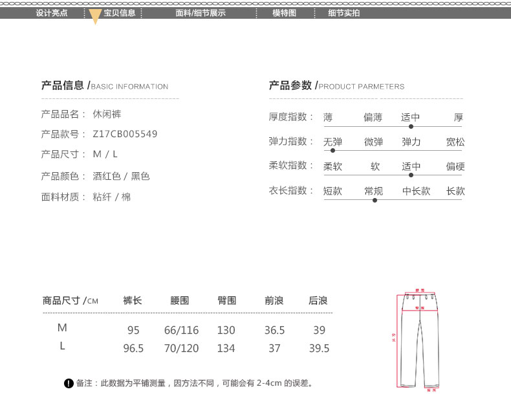Switch to the 宝贝信息 tab
The width and height of the screenshot is (511, 420).
coord(119,13)
